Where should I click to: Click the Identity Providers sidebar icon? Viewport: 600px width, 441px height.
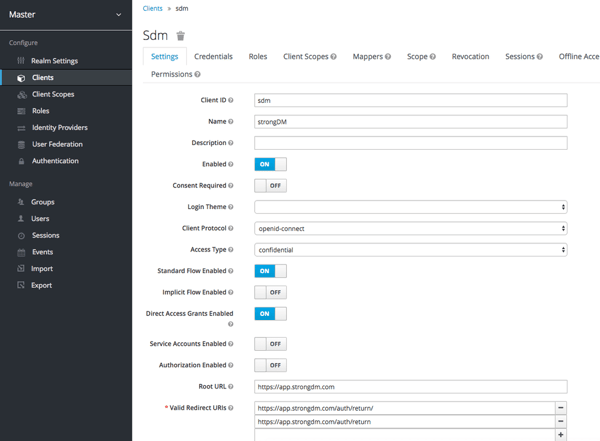click(21, 128)
